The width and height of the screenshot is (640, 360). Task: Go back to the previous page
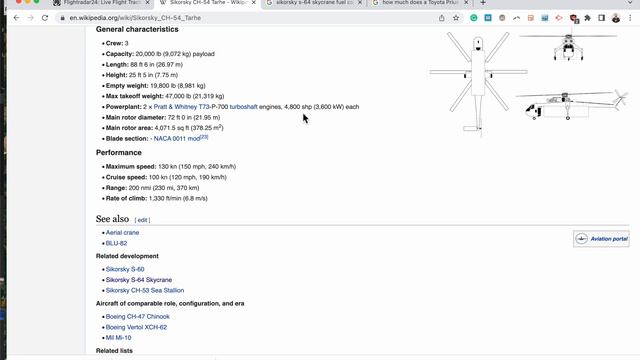coord(16,18)
